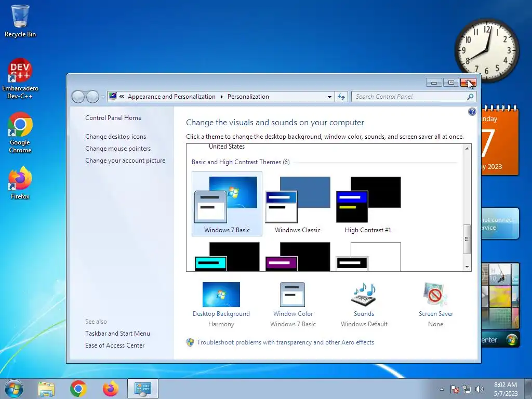Open Embarcadero Dev-C++ desktop shortcut
The width and height of the screenshot is (532, 399).
(20, 78)
